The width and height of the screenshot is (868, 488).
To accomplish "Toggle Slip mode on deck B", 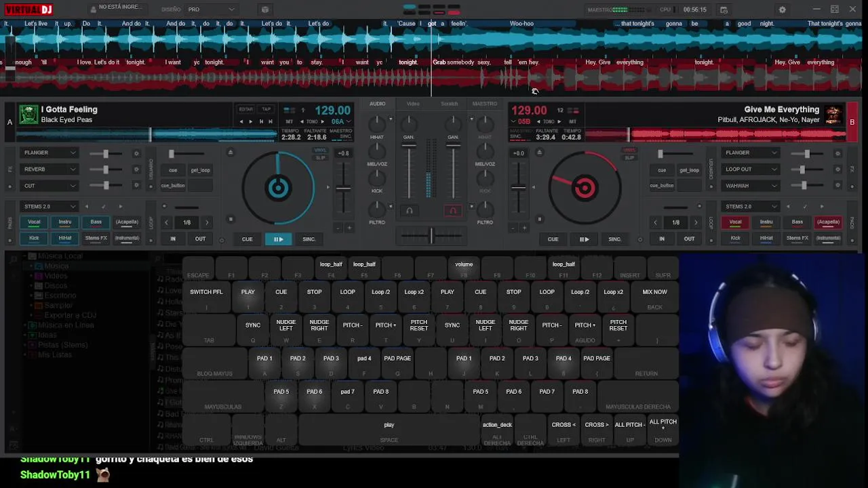I will tap(629, 158).
